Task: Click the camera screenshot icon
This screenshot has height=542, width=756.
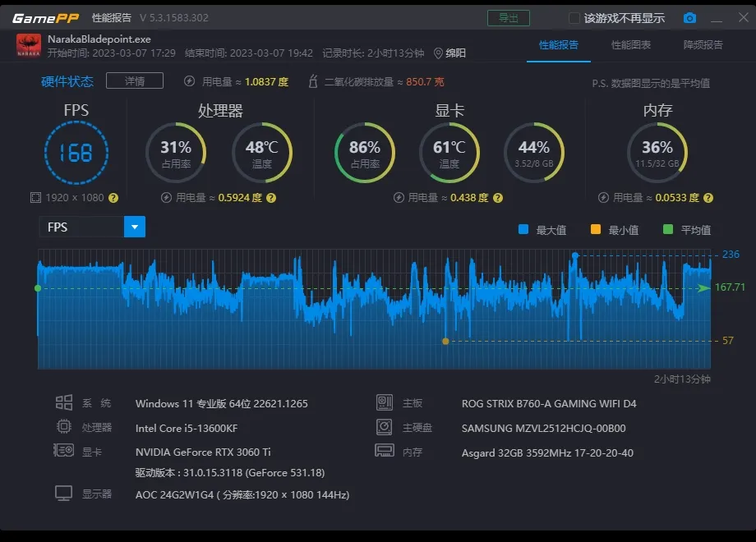Action: click(x=690, y=18)
